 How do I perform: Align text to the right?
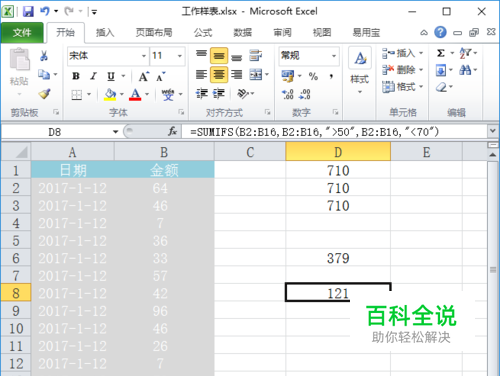236,74
